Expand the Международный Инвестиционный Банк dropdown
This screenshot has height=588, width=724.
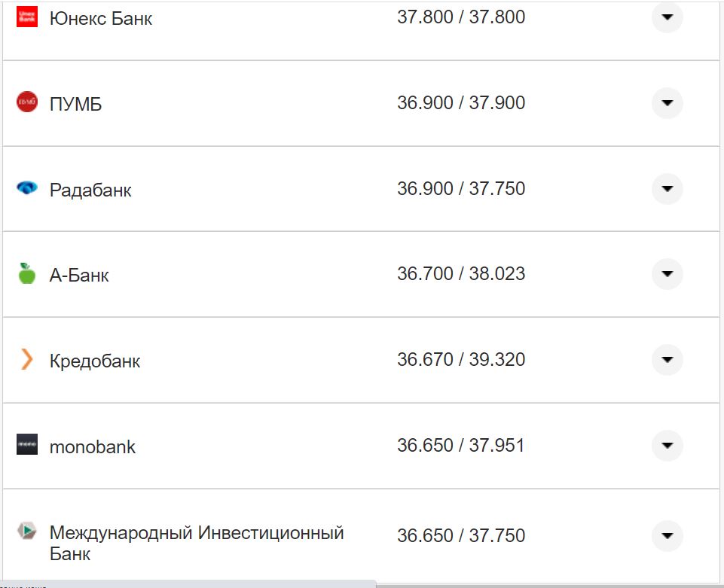[666, 535]
